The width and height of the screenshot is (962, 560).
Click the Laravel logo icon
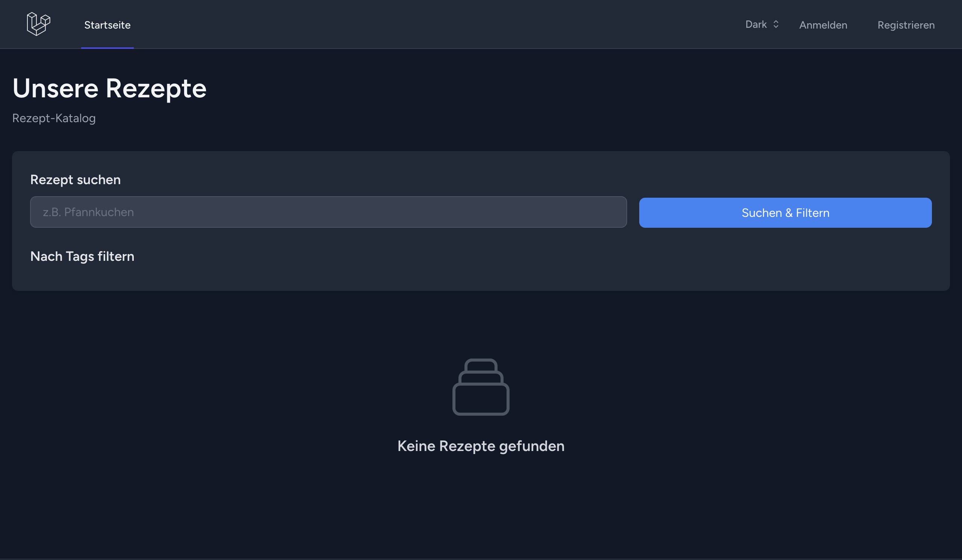tap(38, 24)
